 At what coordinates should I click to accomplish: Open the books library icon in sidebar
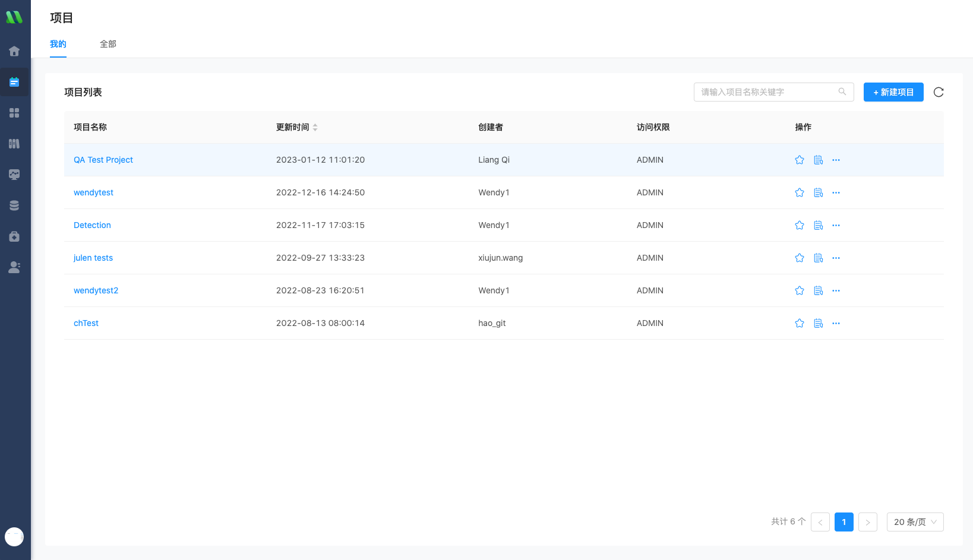point(14,144)
